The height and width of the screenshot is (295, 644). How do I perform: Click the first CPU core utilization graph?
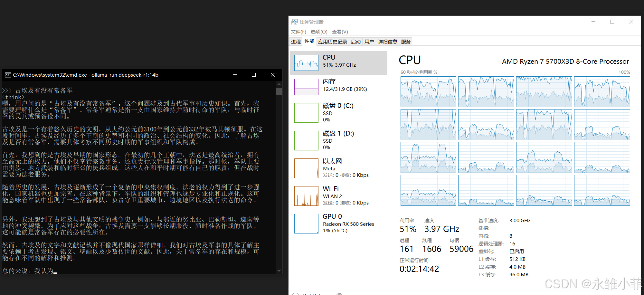(x=428, y=91)
